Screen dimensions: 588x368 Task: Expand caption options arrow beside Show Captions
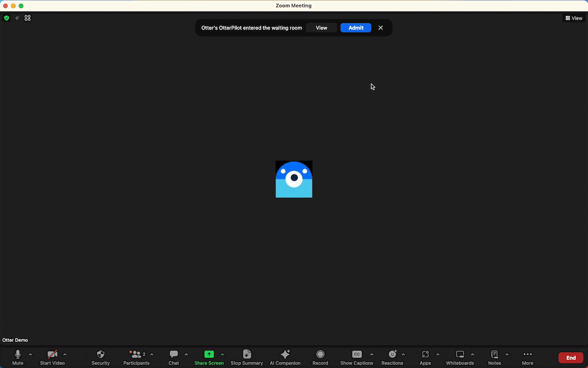pyautogui.click(x=372, y=354)
